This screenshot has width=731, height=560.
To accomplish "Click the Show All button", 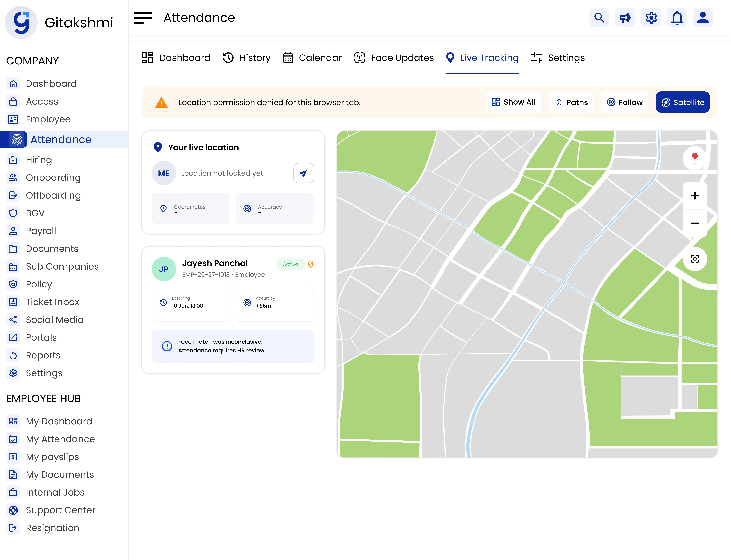I will click(513, 102).
